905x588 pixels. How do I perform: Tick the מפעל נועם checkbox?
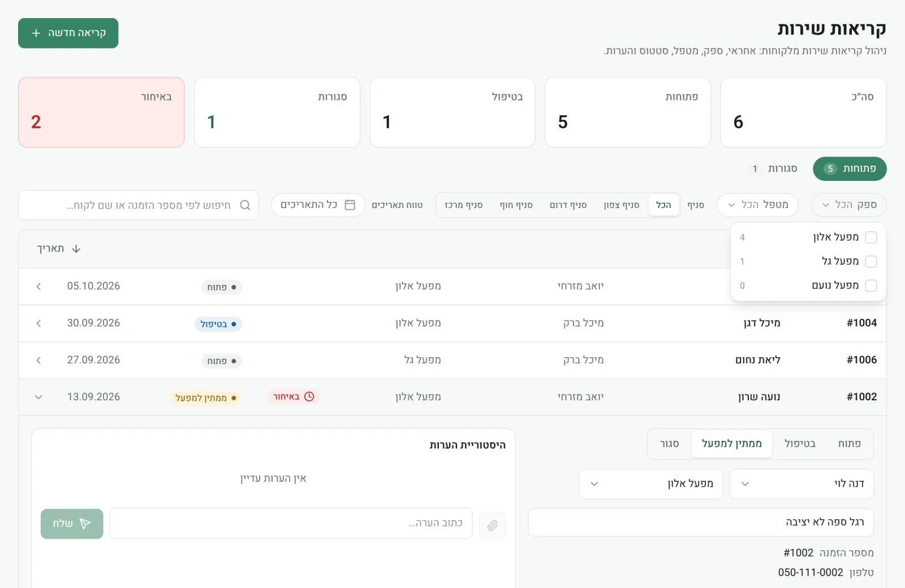871,286
